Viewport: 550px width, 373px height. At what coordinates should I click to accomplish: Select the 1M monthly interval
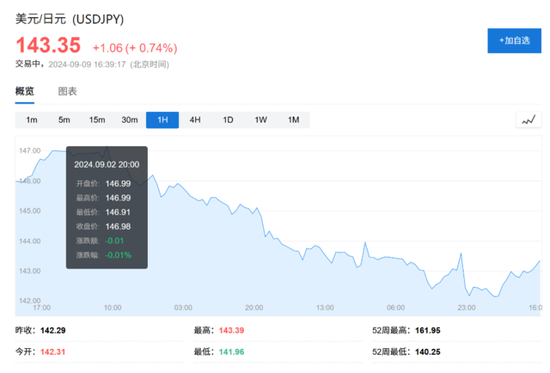tap(294, 120)
